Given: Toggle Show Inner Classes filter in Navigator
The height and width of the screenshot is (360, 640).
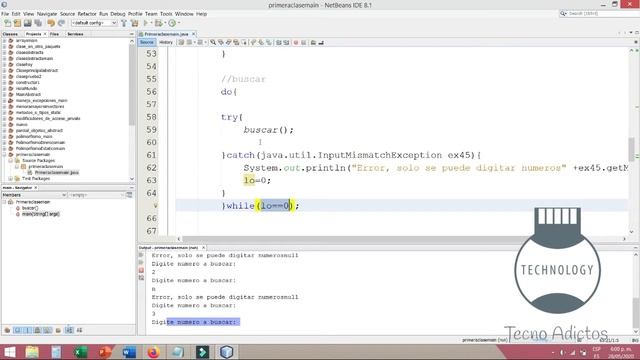Looking at the screenshot, I should (47, 330).
